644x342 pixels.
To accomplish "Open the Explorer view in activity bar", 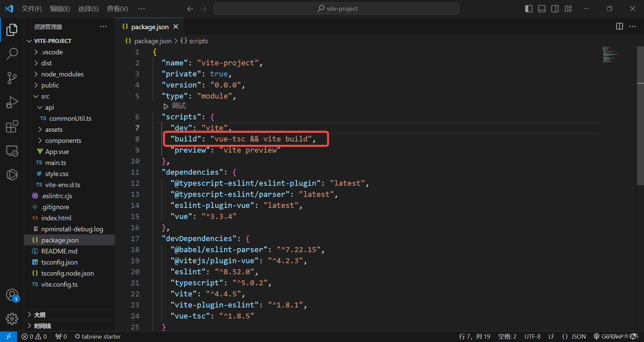I will tap(12, 30).
